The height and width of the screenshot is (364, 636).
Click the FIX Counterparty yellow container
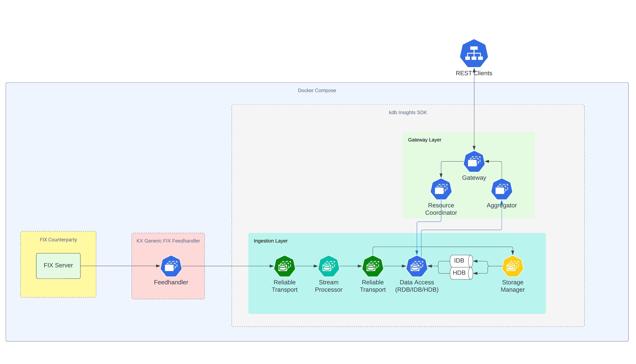click(58, 240)
